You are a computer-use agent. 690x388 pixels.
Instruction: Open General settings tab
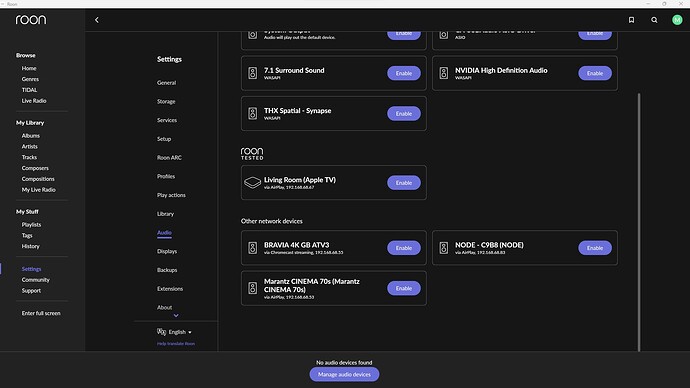click(x=166, y=83)
